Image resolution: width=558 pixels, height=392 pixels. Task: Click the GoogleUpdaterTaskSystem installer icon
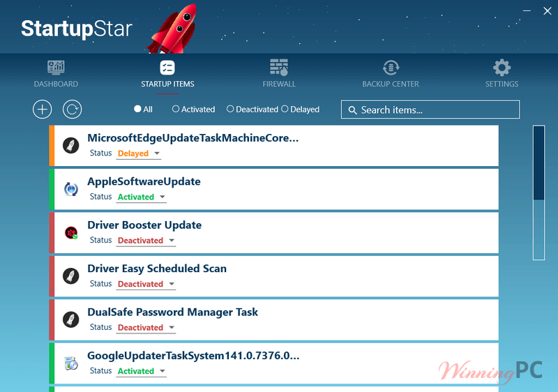71,363
